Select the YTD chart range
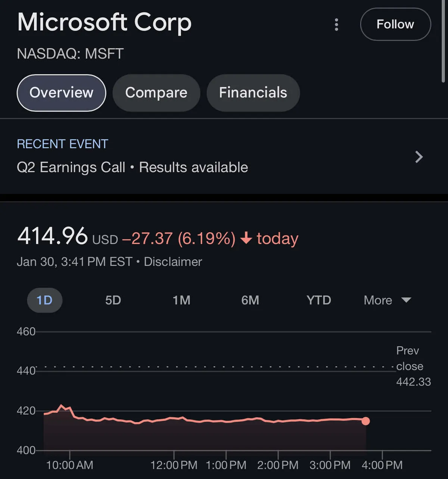Image resolution: width=448 pixels, height=479 pixels. [x=319, y=300]
